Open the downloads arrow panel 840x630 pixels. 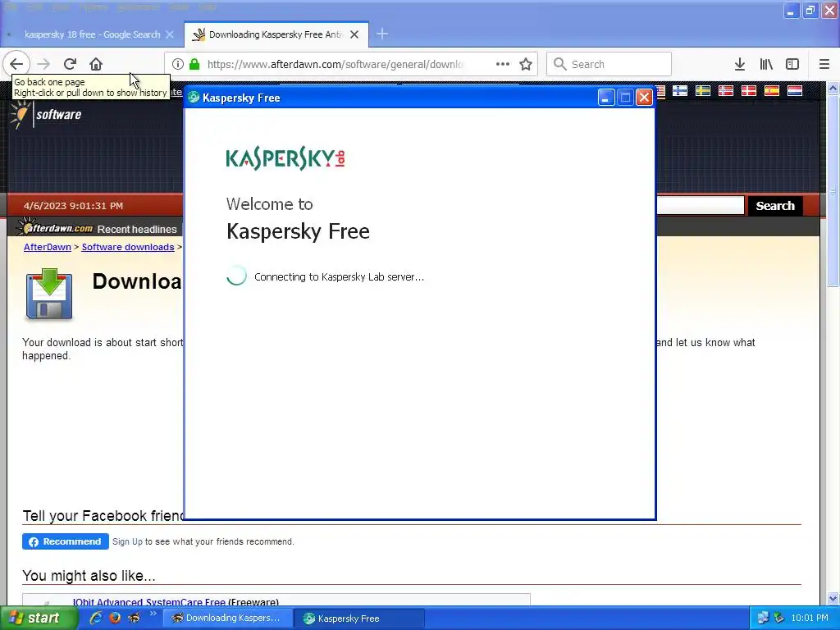tap(740, 64)
